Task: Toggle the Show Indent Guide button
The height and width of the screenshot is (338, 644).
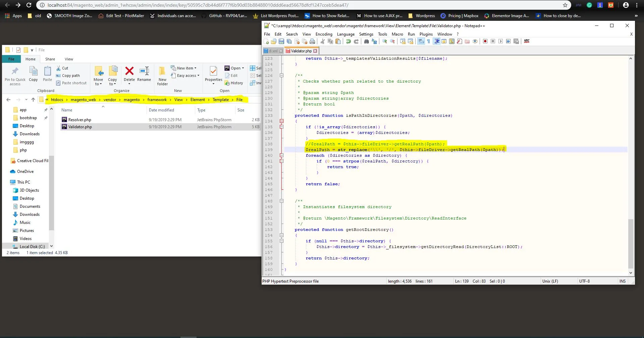Action: [437, 41]
